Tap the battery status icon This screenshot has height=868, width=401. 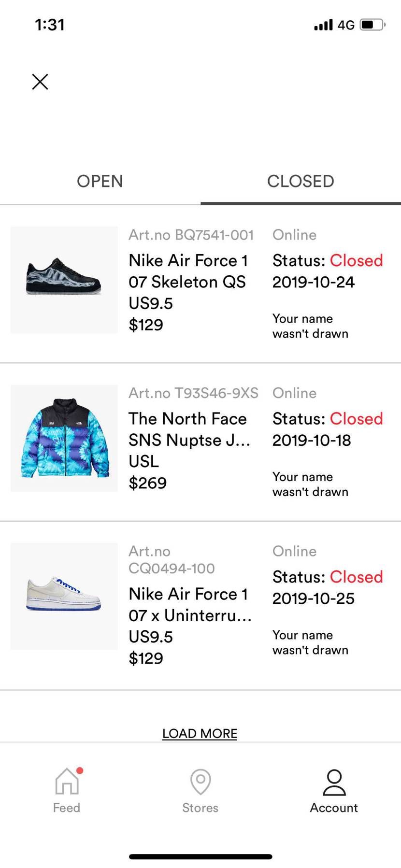pyautogui.click(x=372, y=25)
